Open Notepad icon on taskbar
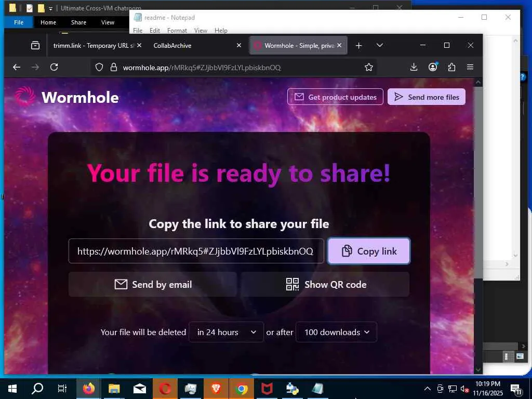 tap(317, 389)
